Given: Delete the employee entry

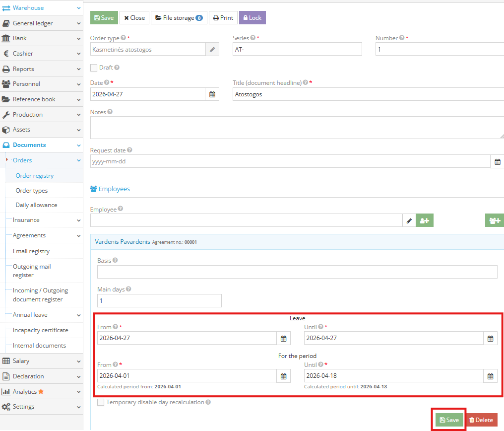Looking at the screenshot, I should point(481,420).
